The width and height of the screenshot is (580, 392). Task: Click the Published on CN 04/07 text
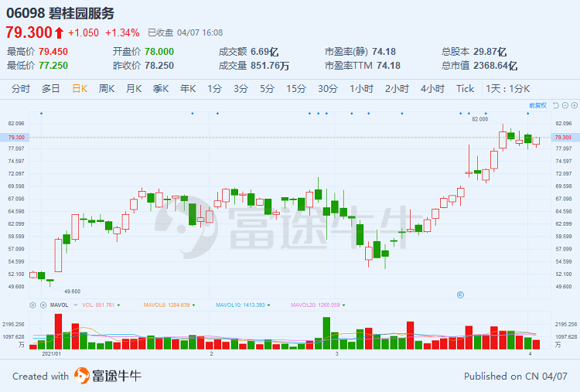point(516,377)
